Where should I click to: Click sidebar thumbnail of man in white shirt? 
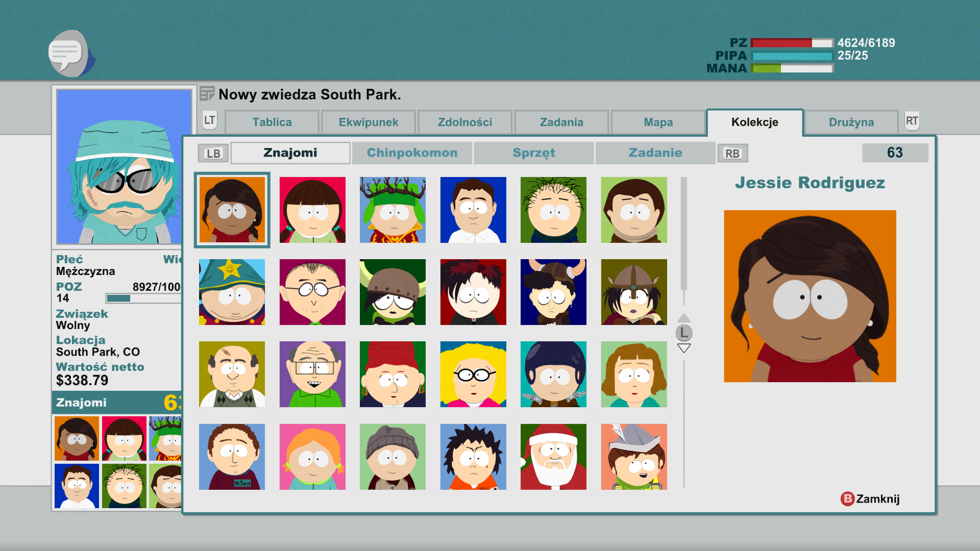(77, 486)
